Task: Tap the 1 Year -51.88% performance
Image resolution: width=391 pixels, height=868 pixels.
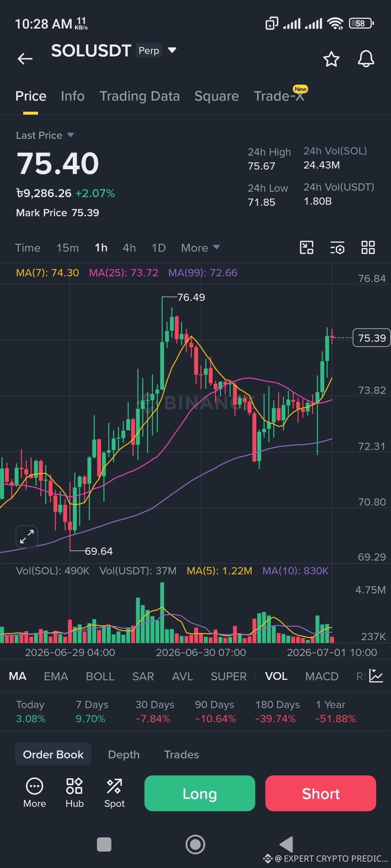Action: 336,711
